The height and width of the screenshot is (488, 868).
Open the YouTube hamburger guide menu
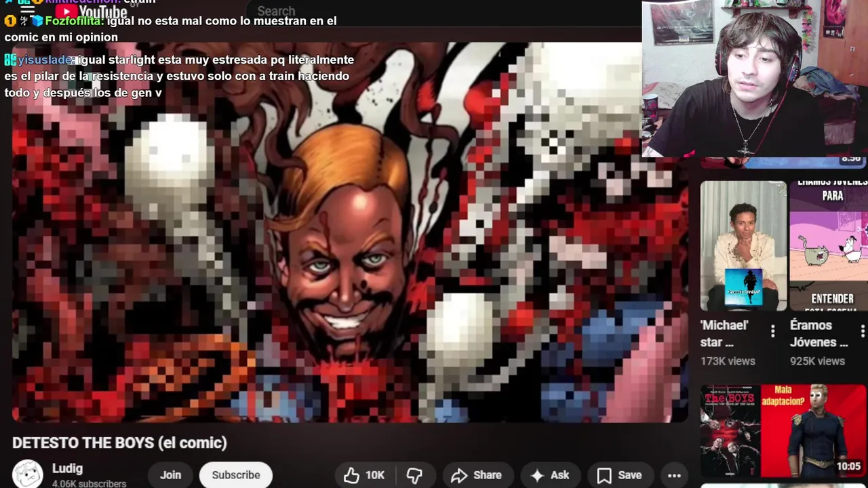[27, 10]
